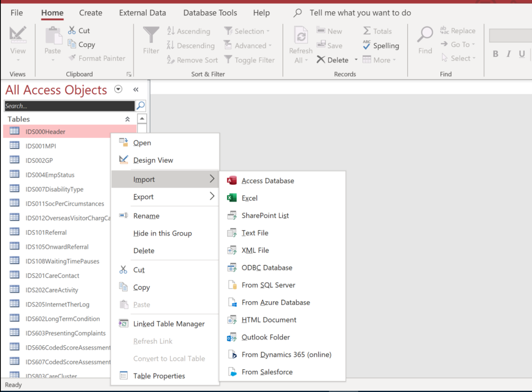The image size is (532, 392).
Task: Click the Outlook Folder icon
Action: point(232,337)
